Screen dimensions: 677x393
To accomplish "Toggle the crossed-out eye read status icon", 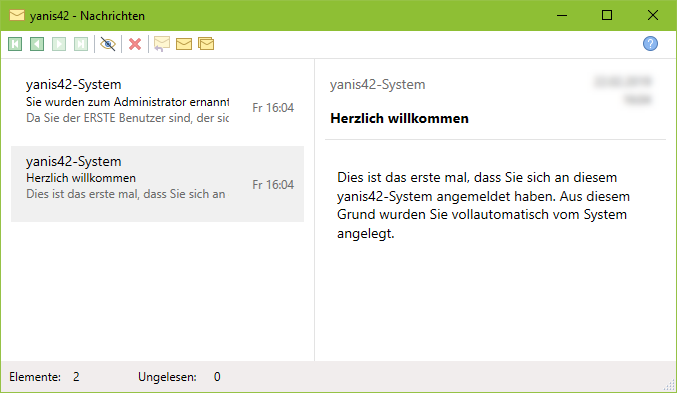I will click(x=108, y=44).
